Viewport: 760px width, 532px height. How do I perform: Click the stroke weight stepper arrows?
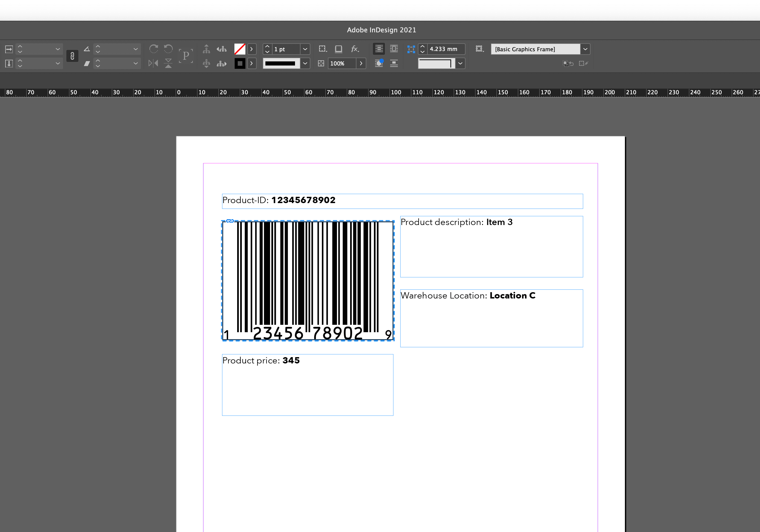click(x=268, y=49)
